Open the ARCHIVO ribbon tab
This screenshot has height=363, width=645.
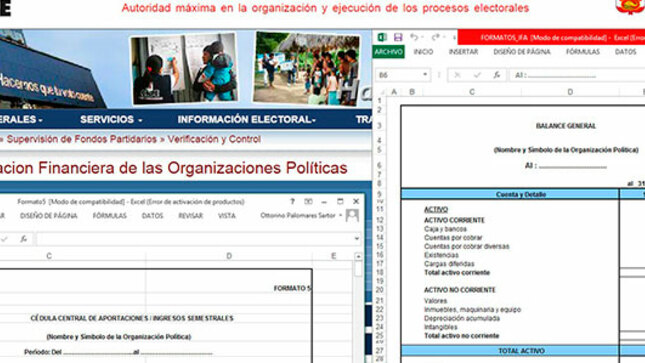388,52
